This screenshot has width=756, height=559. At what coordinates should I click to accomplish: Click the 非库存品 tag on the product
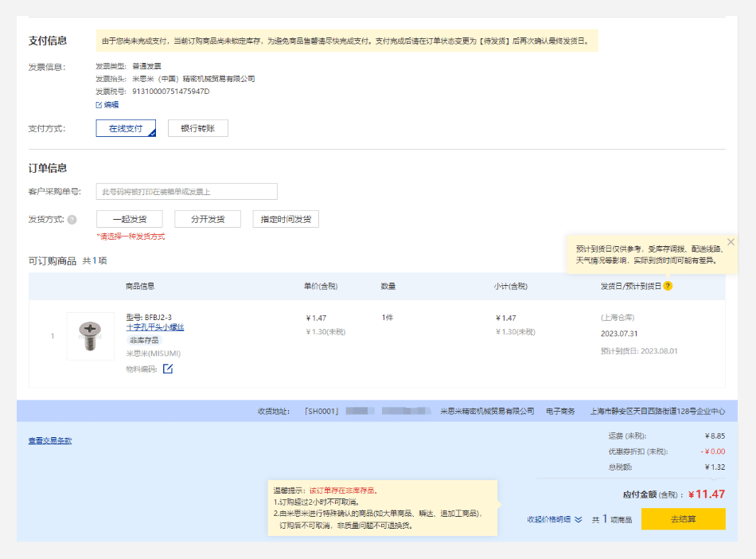click(x=144, y=340)
